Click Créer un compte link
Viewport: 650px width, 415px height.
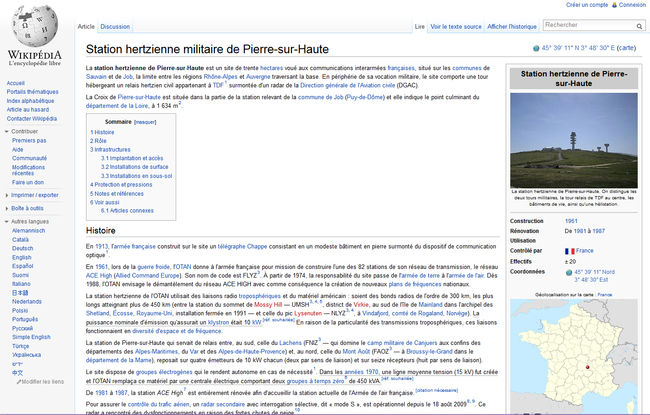587,5
